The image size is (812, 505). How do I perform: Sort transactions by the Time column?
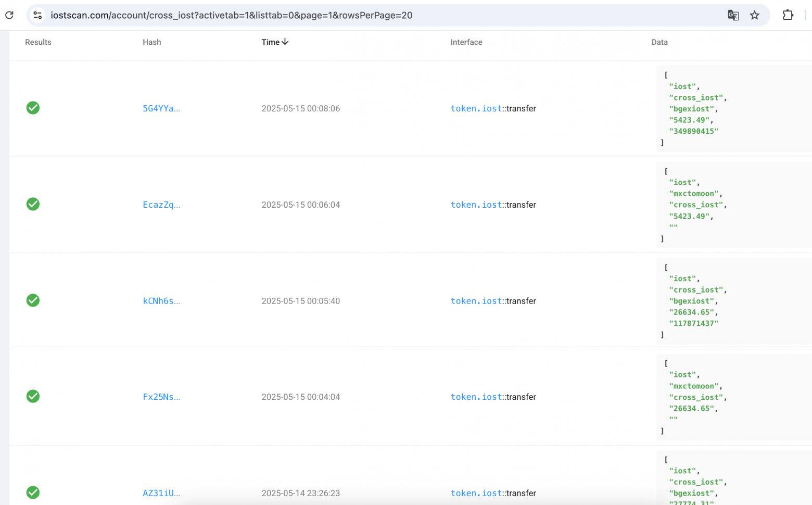click(275, 42)
